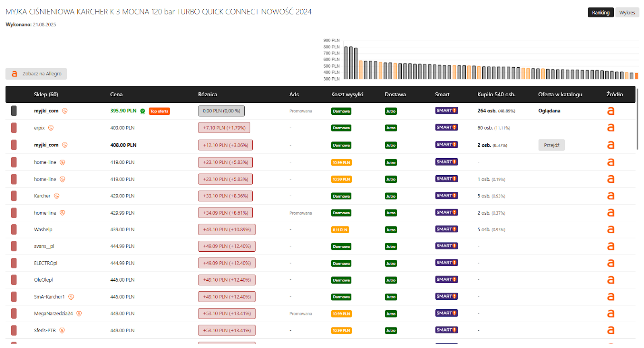
Task: Click Allegro icon in Sferis-PTR row
Action: (611, 330)
